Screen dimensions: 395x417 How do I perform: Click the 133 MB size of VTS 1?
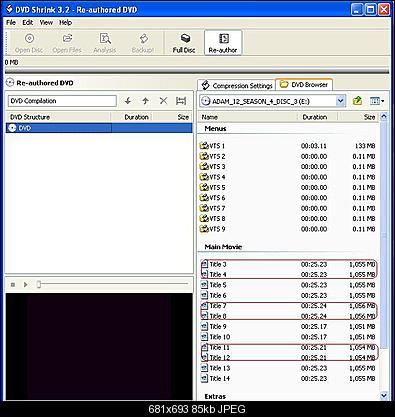coord(365,146)
